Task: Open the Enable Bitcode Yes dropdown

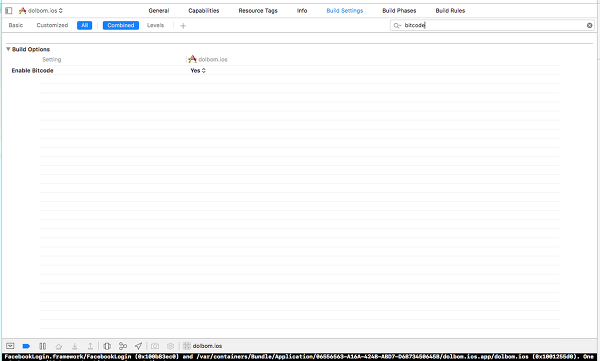Action: click(x=198, y=70)
